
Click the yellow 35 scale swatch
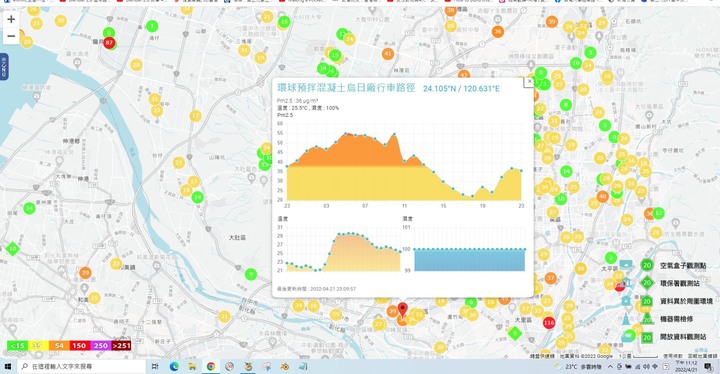pos(38,346)
